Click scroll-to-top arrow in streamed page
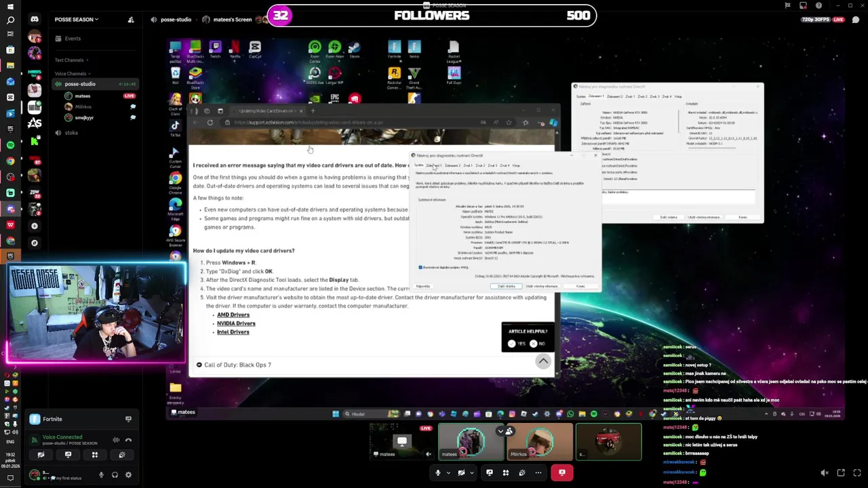Viewport: 868px width, 488px height. tap(543, 361)
